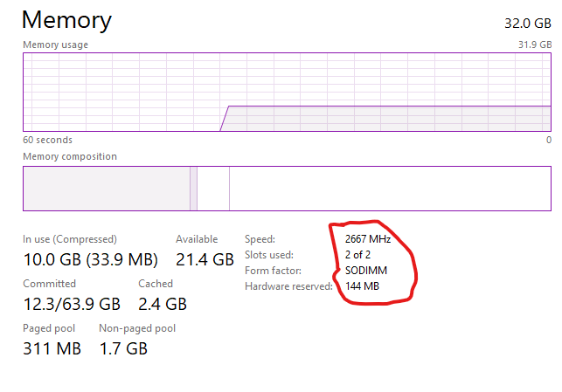562x392 pixels.
Task: Select the 31.9 GB graph maximum label
Action: 535,45
